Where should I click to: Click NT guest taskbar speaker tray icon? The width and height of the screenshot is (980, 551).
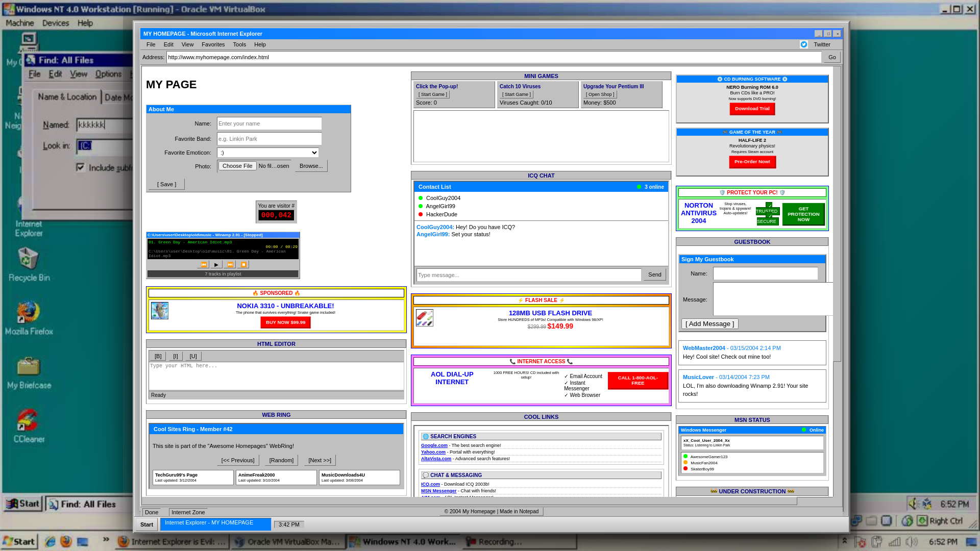pos(913,504)
